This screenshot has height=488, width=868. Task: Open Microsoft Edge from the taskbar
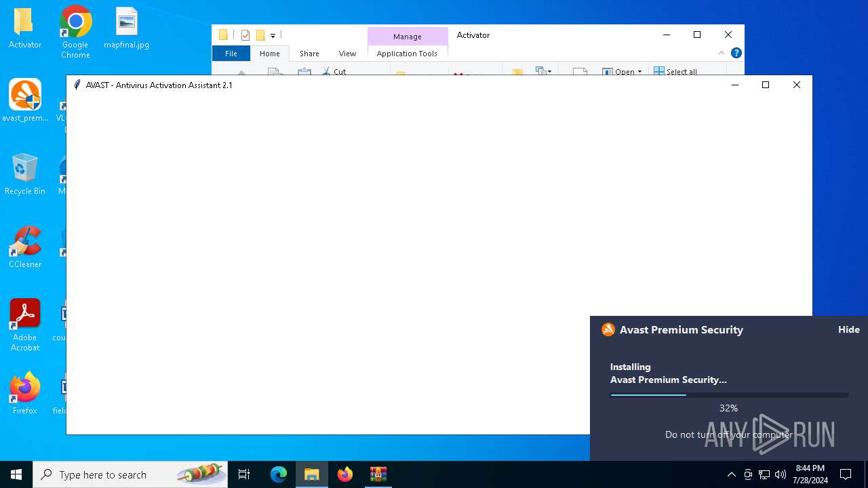[x=279, y=474]
